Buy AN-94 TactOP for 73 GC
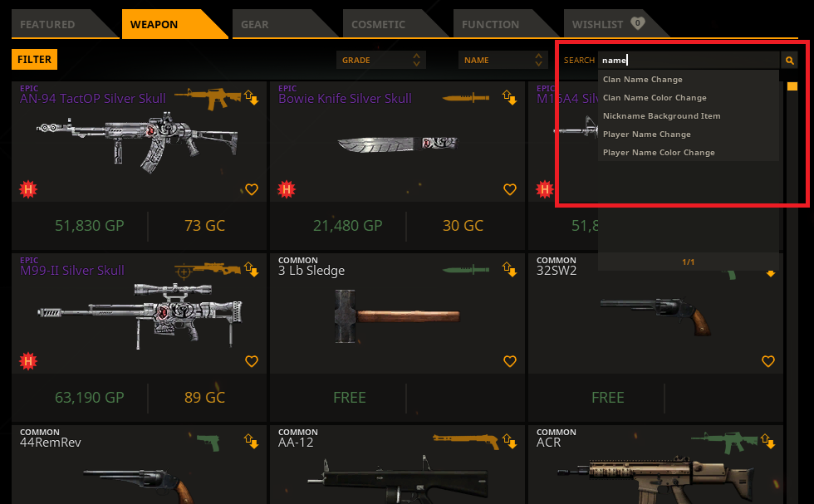This screenshot has width=814, height=504. pyautogui.click(x=205, y=226)
